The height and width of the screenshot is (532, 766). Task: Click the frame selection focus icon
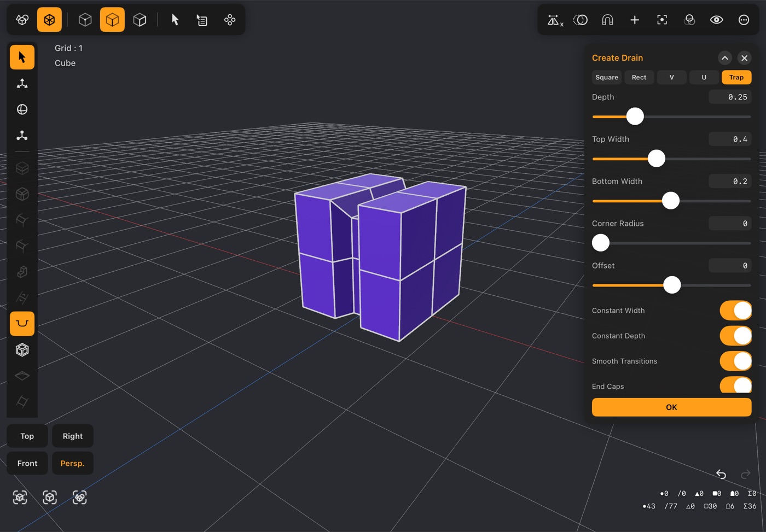[662, 20]
